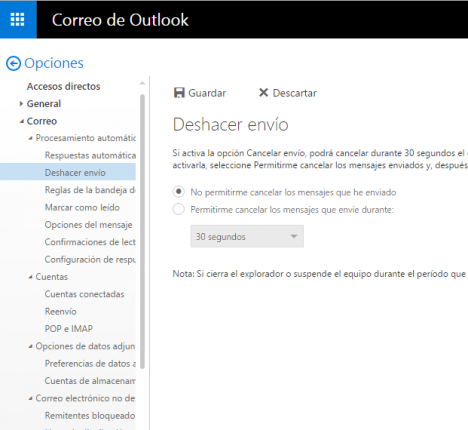The height and width of the screenshot is (430, 468).
Task: Collapse the Procesamiento automático group
Action: point(30,138)
